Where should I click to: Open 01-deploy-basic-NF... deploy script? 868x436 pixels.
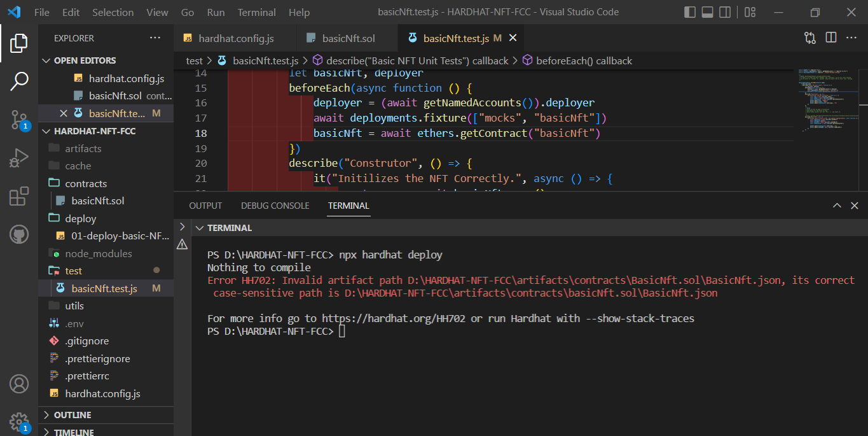coord(106,236)
